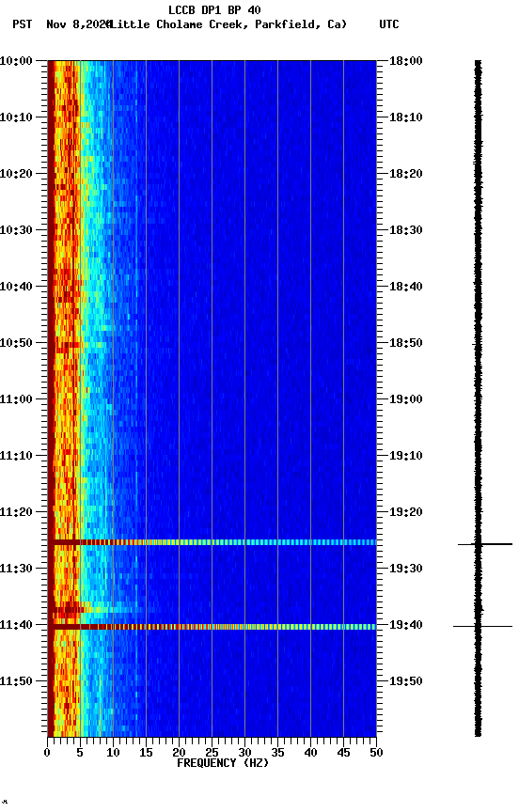Click the seismogram spike near 19:25 UTC
Image resolution: width=519 pixels, height=812 pixels.
point(485,544)
